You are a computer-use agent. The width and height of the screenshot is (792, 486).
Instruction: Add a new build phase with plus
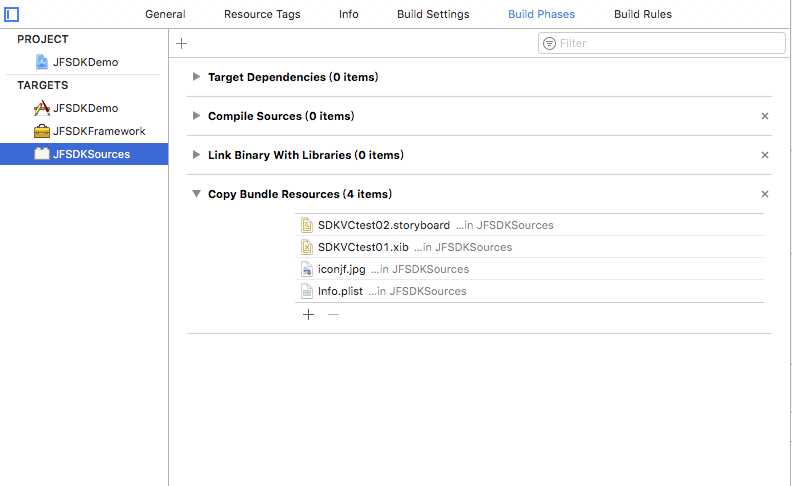tap(181, 43)
